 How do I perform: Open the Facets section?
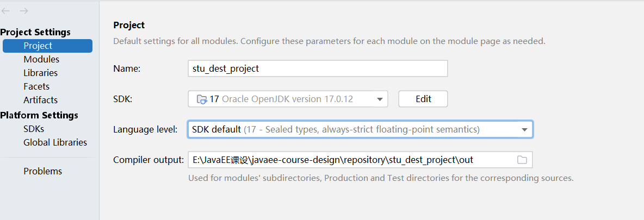[x=36, y=86]
